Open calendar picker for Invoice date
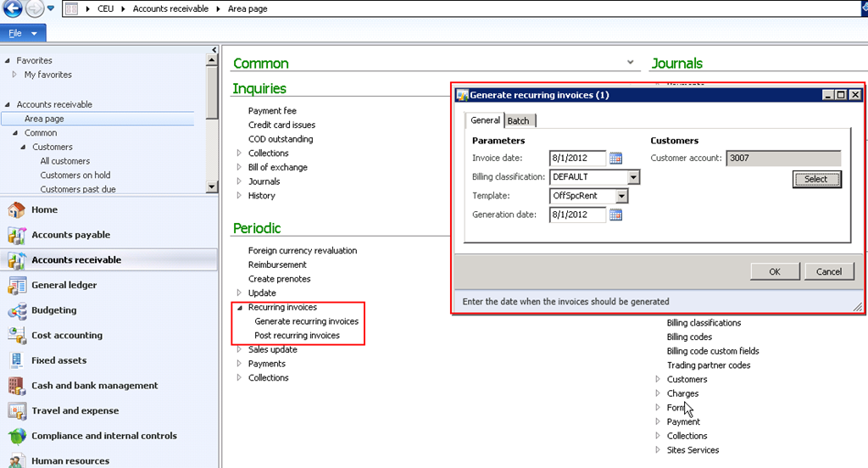 616,159
